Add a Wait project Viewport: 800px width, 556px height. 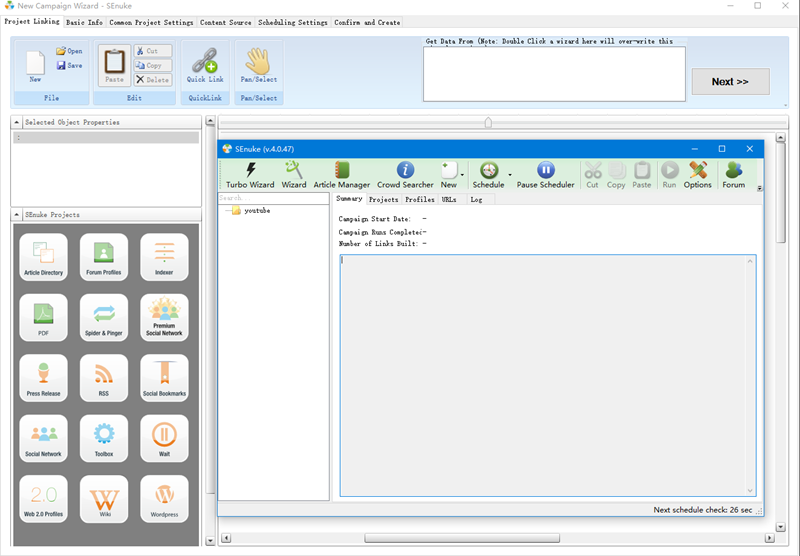click(164, 438)
